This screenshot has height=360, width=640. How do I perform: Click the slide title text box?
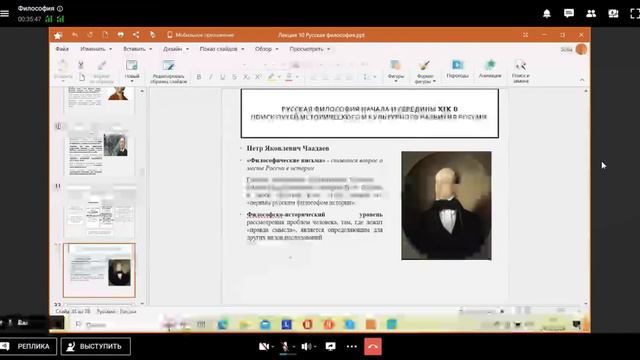pyautogui.click(x=369, y=113)
